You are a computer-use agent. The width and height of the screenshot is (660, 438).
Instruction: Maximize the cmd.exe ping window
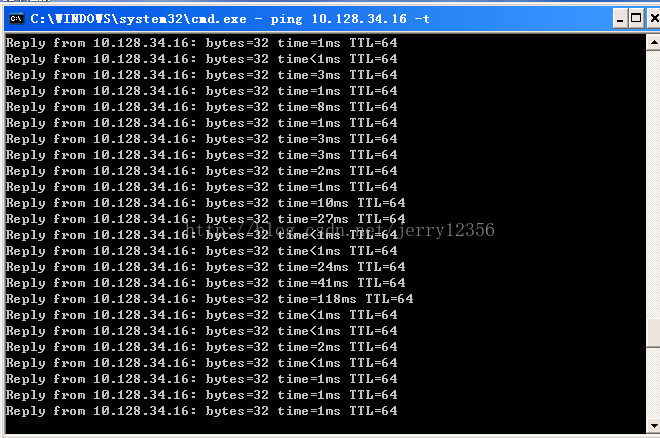point(636,19)
